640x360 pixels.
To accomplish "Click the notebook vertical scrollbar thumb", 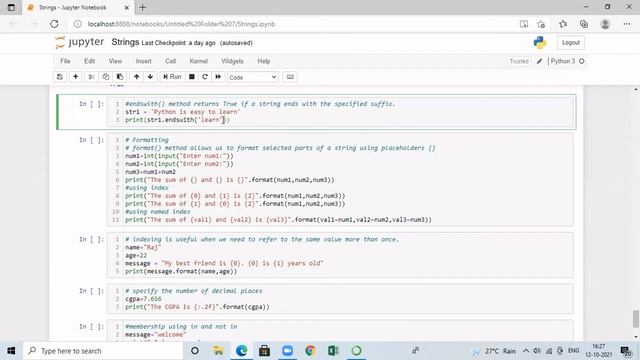I will click(636, 319).
